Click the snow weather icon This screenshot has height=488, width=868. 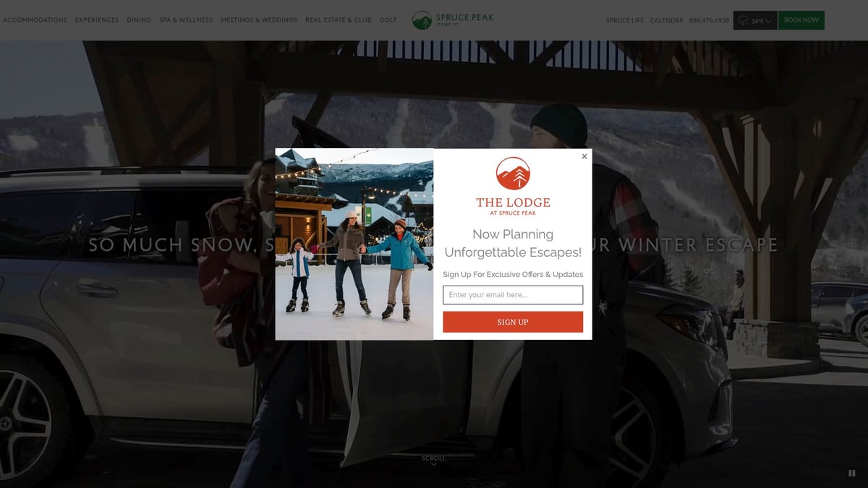[x=742, y=21]
